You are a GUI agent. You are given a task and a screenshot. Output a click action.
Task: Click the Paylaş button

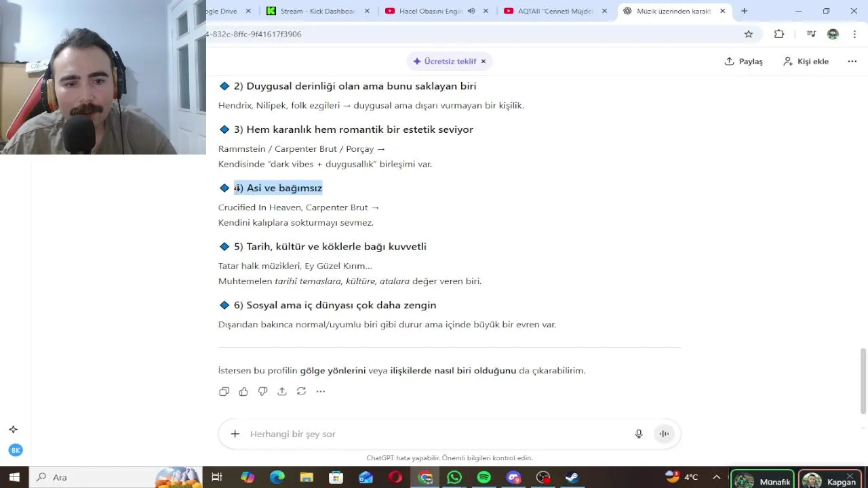click(744, 61)
